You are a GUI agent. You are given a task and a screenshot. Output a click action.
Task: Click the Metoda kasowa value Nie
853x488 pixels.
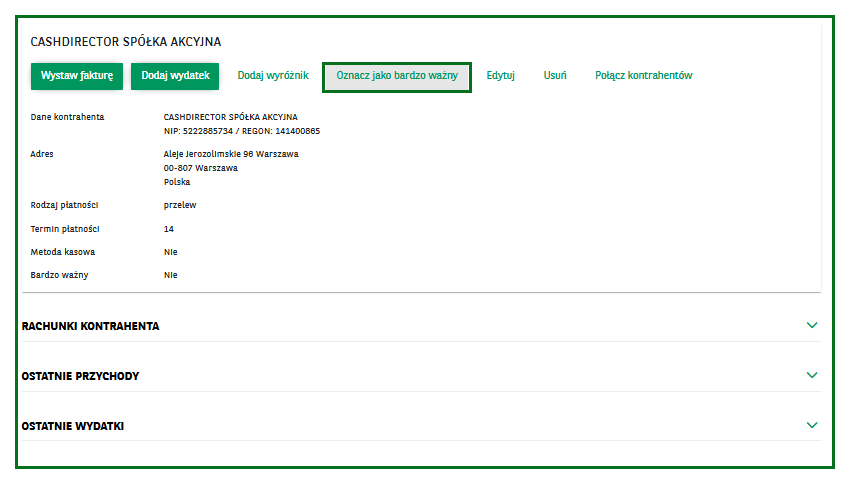[x=171, y=252]
